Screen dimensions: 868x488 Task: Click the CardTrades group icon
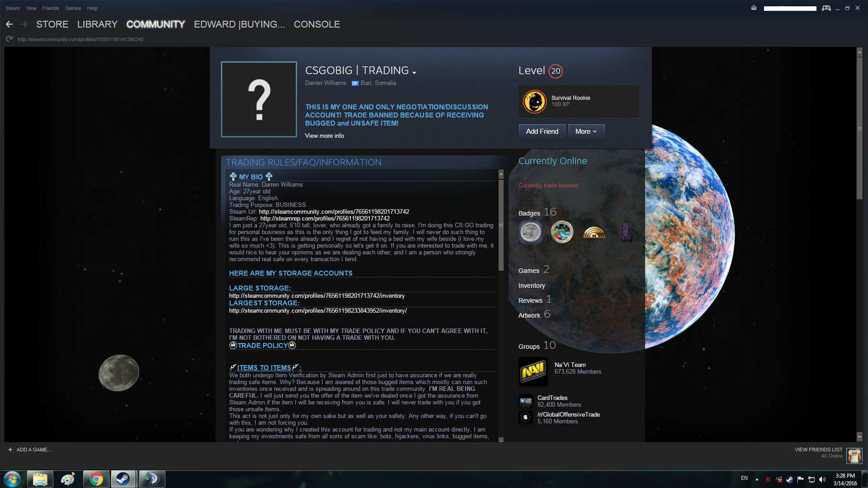[526, 401]
